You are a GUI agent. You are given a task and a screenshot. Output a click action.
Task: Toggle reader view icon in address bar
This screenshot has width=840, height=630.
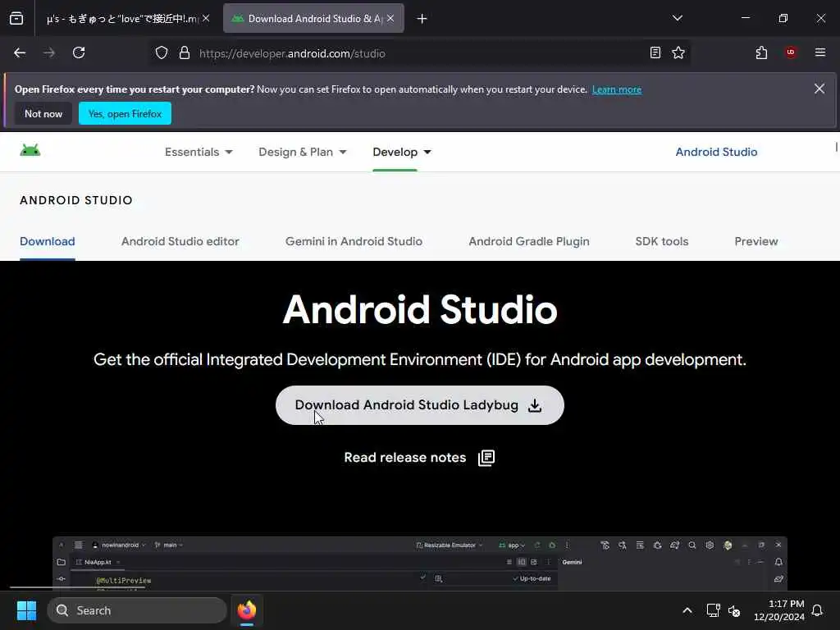[655, 52]
